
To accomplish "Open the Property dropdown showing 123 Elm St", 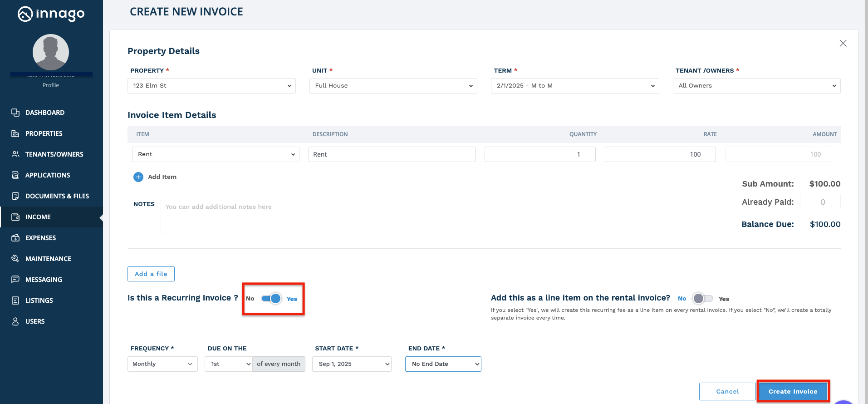I will coord(211,86).
